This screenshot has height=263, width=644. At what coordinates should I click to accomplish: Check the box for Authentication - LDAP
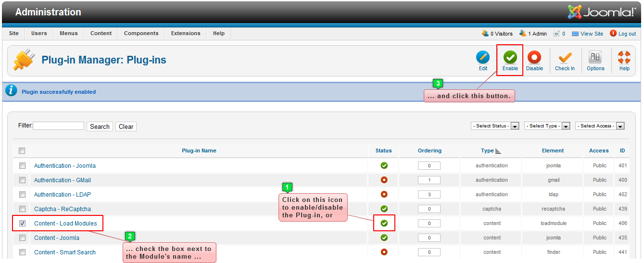pos(22,194)
